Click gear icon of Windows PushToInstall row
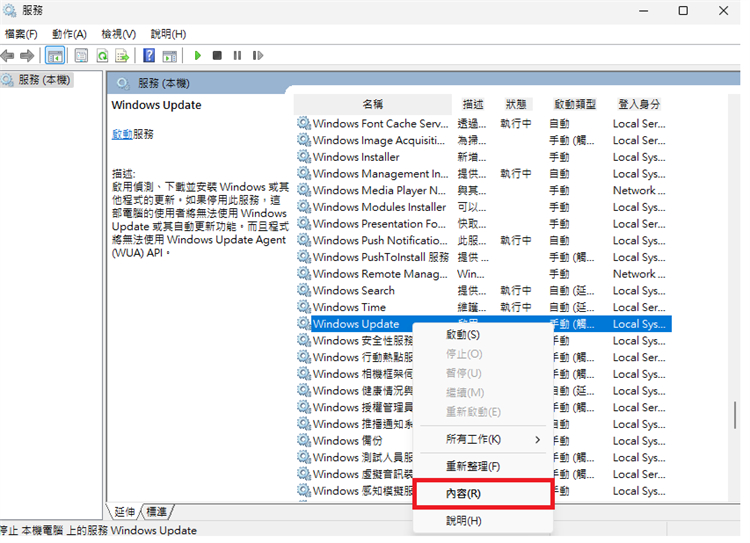750x543 pixels. click(x=303, y=257)
